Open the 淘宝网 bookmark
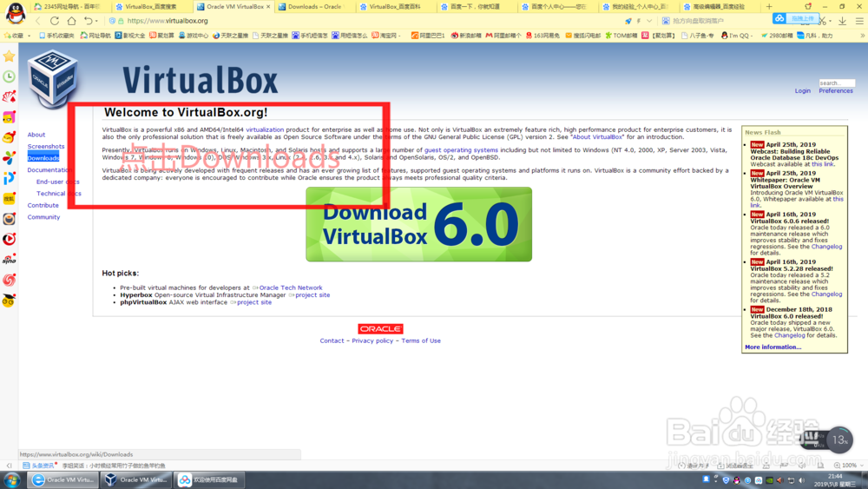Image resolution: width=868 pixels, height=489 pixels. click(x=385, y=36)
